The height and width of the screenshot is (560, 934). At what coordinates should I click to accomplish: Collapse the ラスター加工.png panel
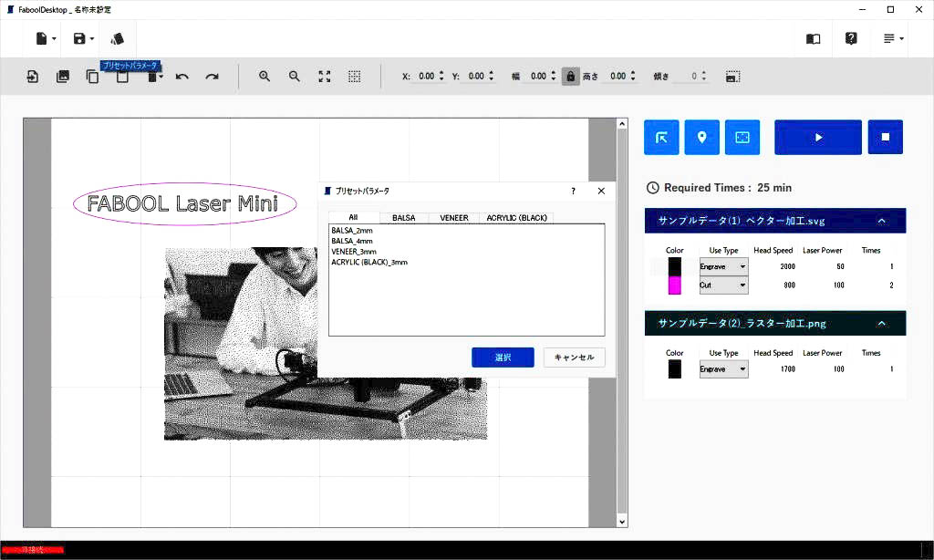[882, 324]
